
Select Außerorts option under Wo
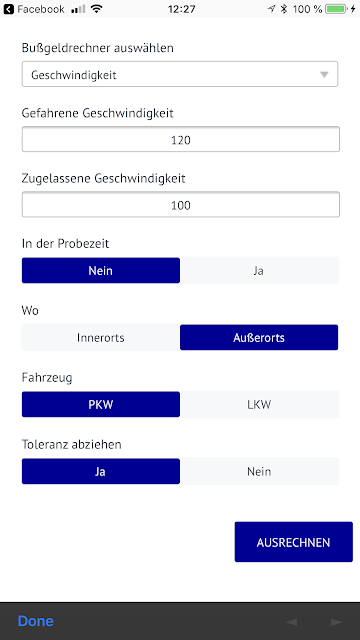(x=259, y=338)
